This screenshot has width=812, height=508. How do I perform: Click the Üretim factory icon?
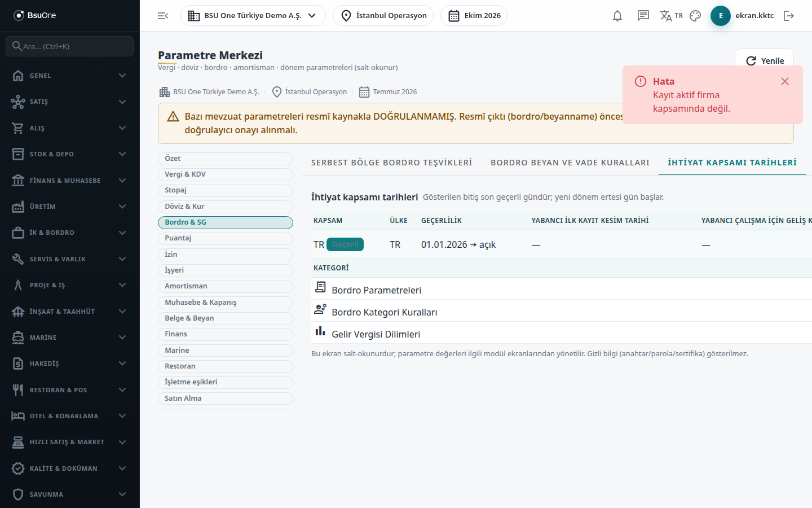(x=18, y=207)
